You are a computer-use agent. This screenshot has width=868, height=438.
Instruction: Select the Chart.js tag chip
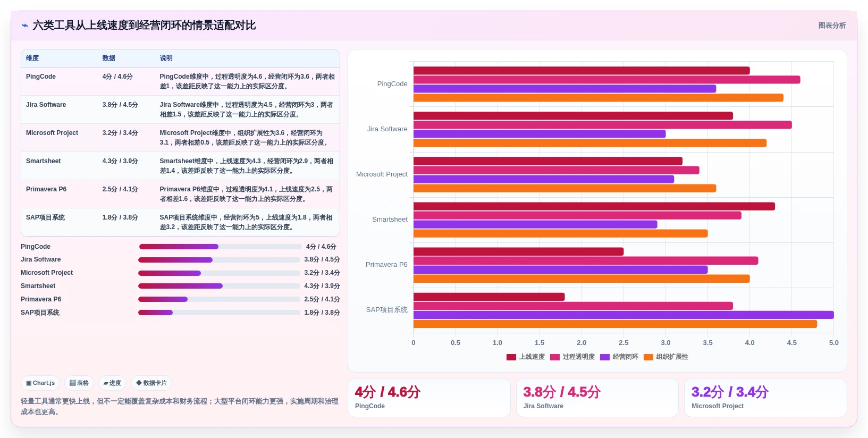40,383
